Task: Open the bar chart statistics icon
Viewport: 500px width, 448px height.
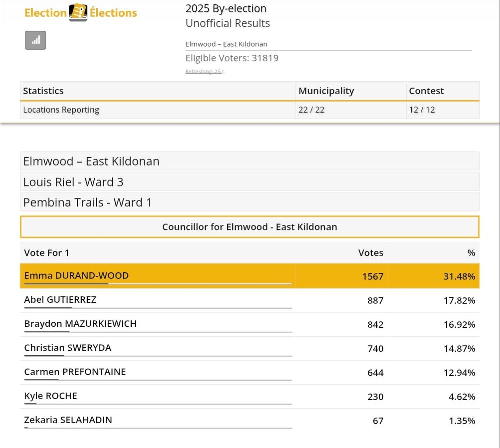Action: [35, 40]
